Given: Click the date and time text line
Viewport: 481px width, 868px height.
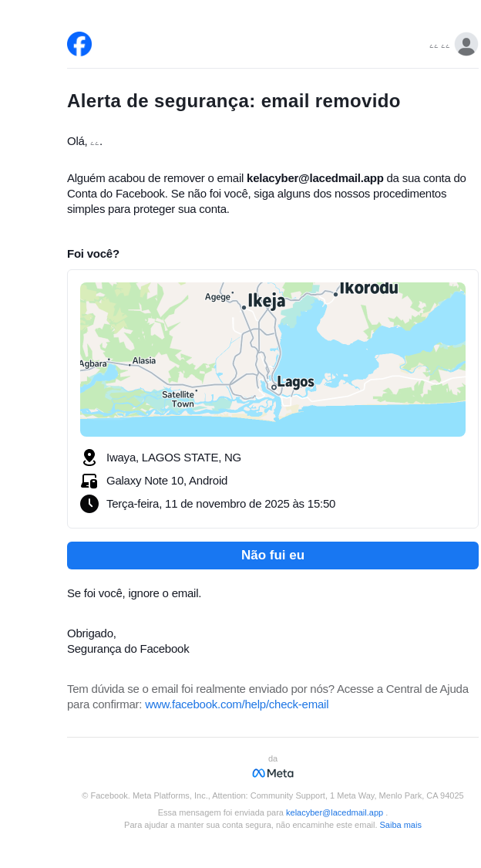Looking at the screenshot, I should (220, 504).
